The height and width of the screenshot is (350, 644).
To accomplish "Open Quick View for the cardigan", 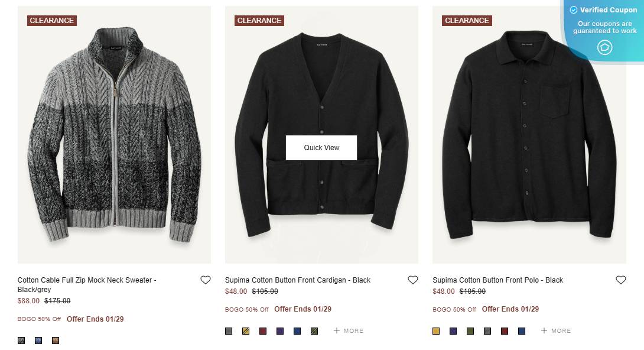I will [x=321, y=148].
